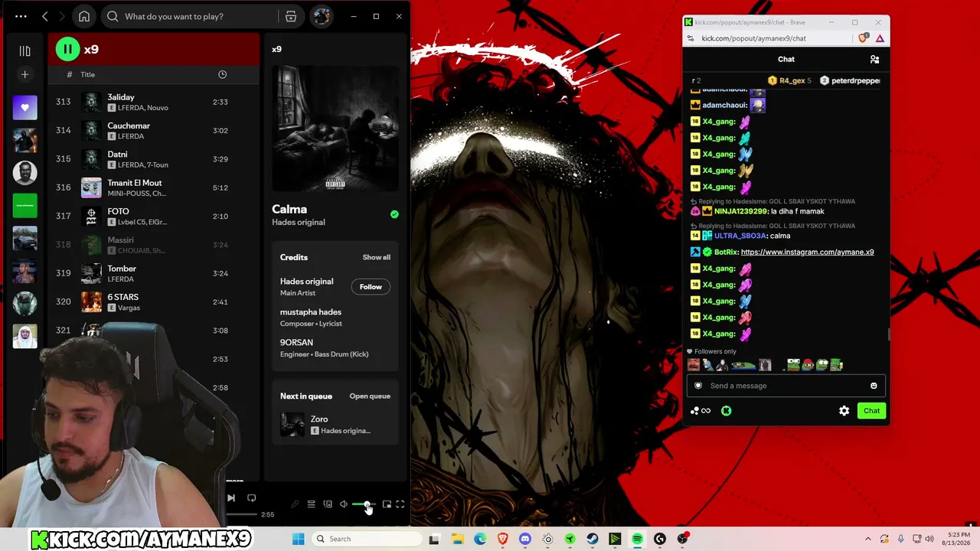Click the green Kick K icon below chat input
This screenshot has width=980, height=551.
(x=726, y=411)
